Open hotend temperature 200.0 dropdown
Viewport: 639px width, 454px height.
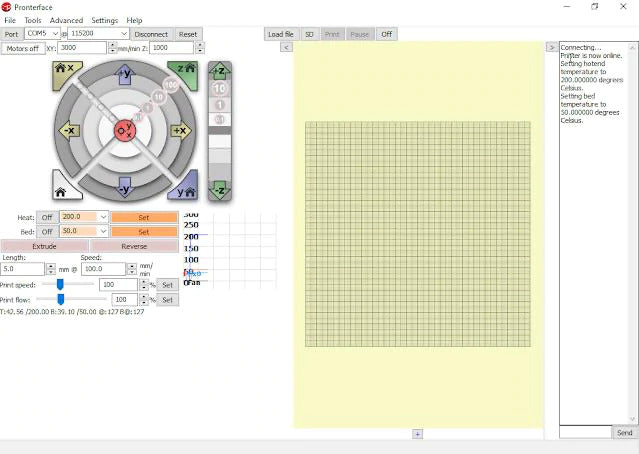coord(103,217)
